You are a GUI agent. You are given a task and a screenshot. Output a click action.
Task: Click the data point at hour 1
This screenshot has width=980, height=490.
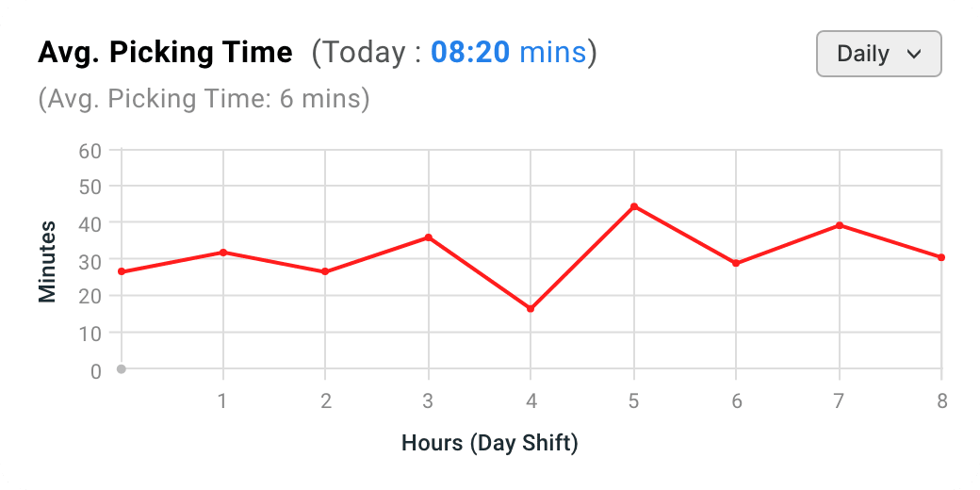[223, 253]
